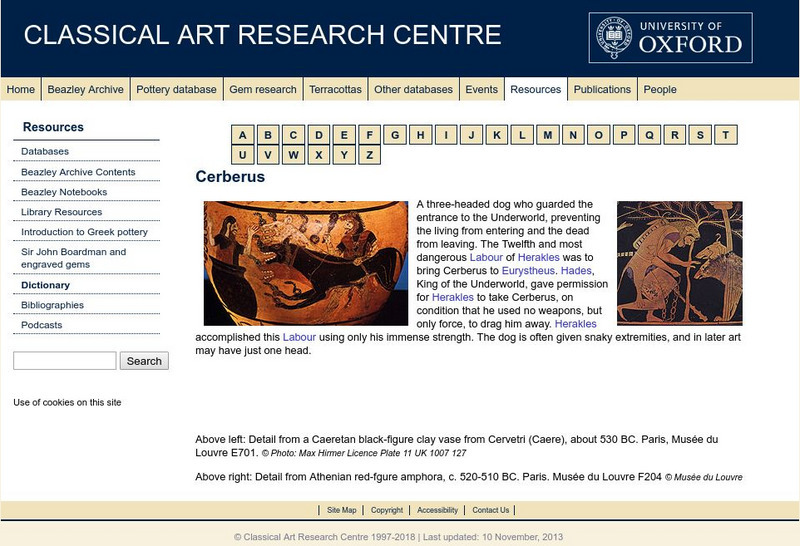This screenshot has width=800, height=546.
Task: Open Sir John Boardman and engraved gems
Action: [x=73, y=258]
